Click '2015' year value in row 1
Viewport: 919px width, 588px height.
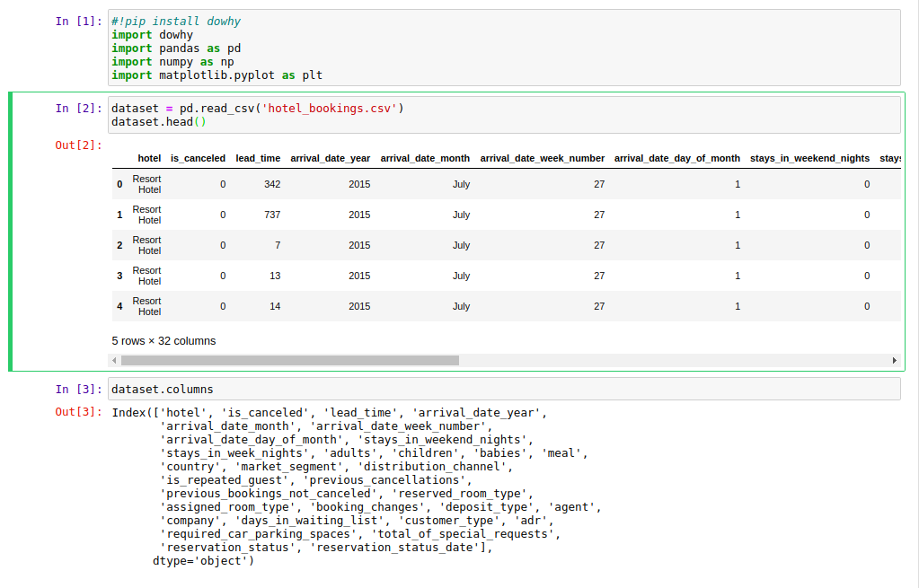point(359,215)
